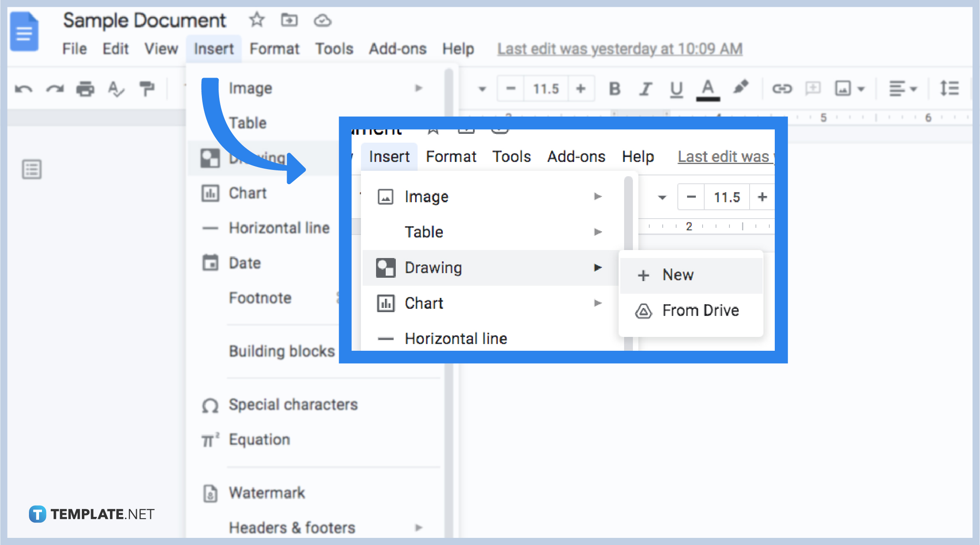Click the Italic formatting icon
Screen dimensions: 980x545
click(x=636, y=89)
